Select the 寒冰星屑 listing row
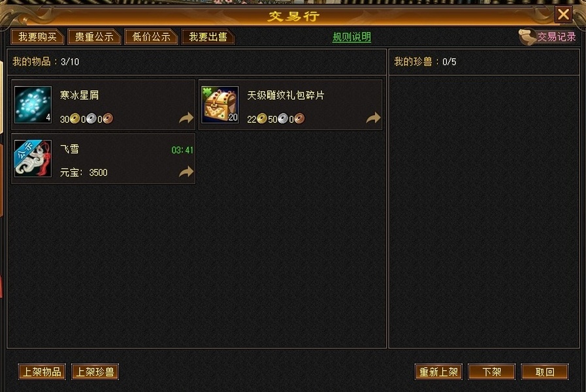 (x=103, y=105)
